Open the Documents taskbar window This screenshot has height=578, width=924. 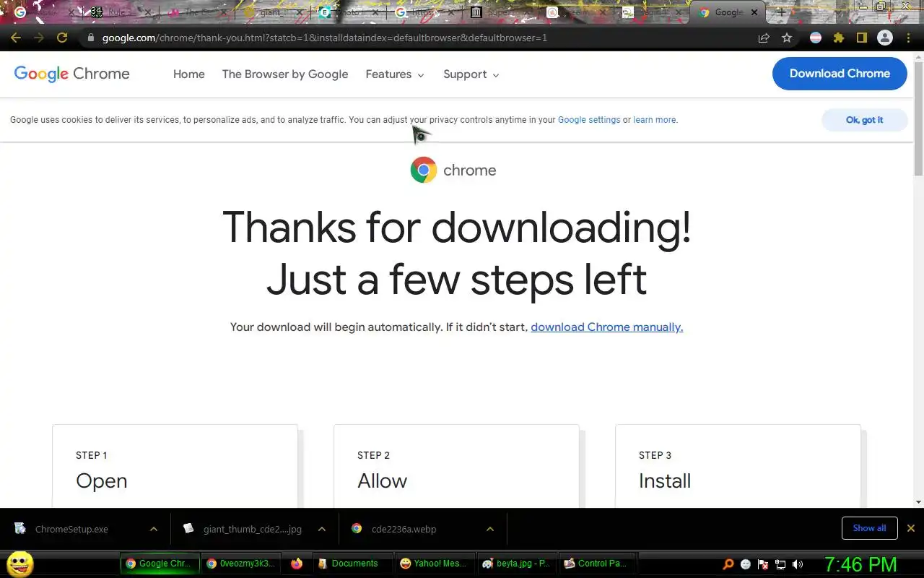[x=353, y=564]
